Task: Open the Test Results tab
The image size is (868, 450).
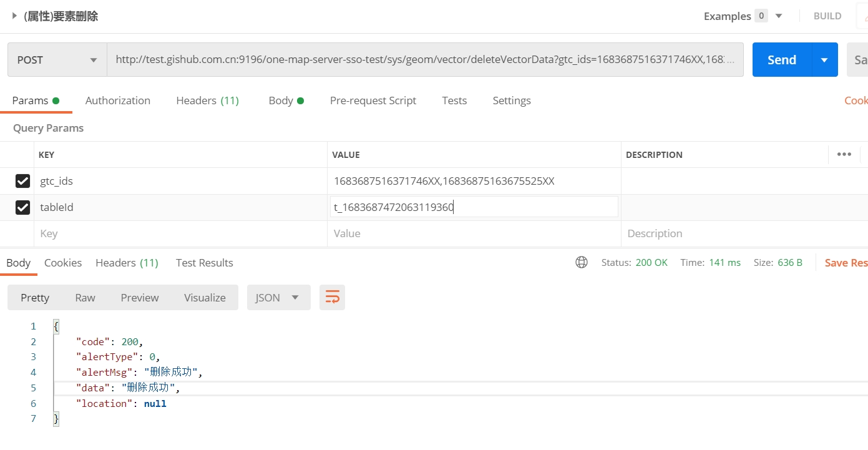Action: 205,263
